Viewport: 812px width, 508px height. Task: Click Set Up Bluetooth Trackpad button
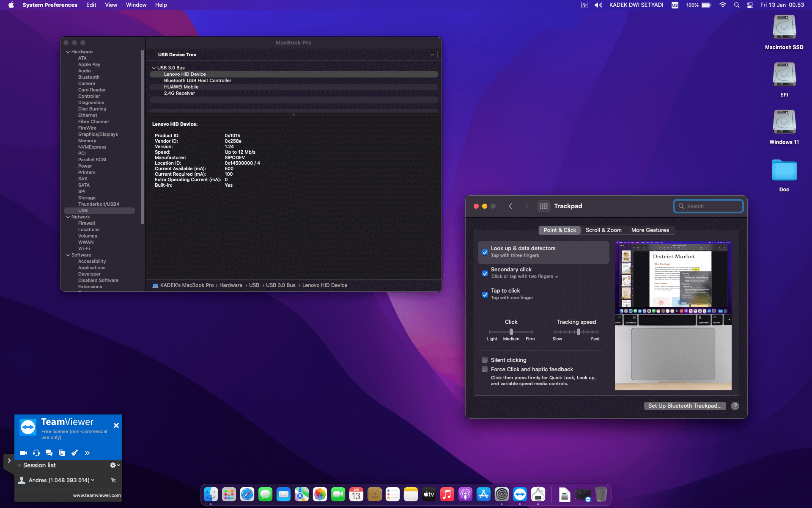pos(685,406)
